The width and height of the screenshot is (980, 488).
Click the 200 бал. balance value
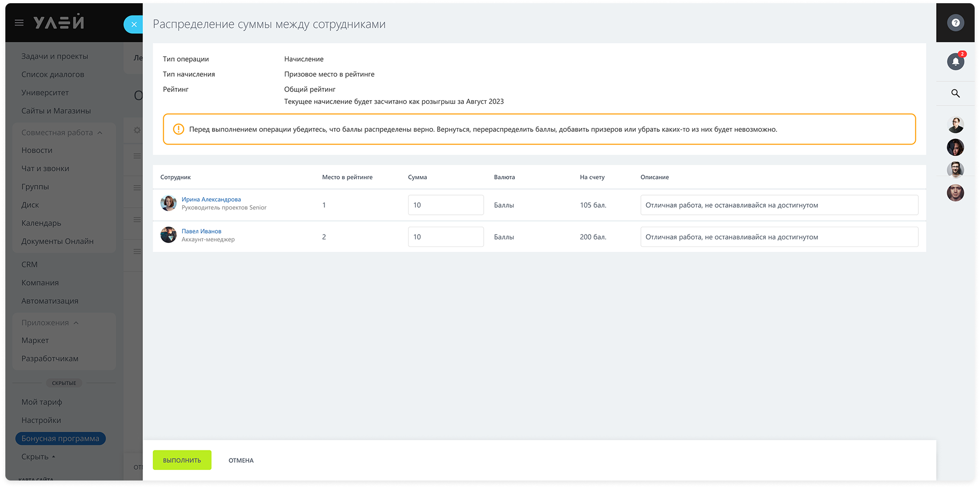coord(593,237)
